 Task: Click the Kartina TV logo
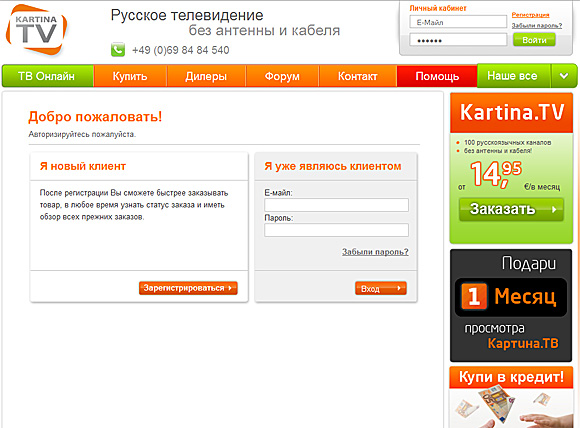(36, 30)
